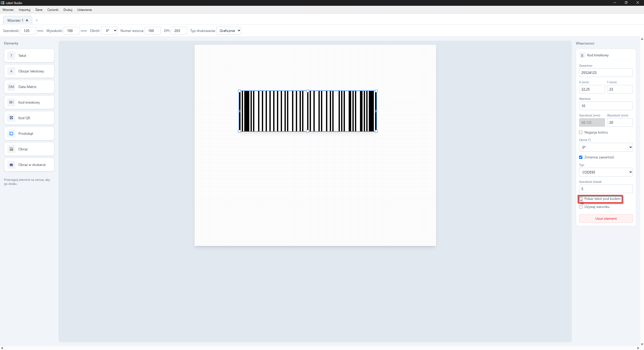Enable Negacja koloru checkbox
Viewport: 644px width, 350px height.
pos(581,133)
